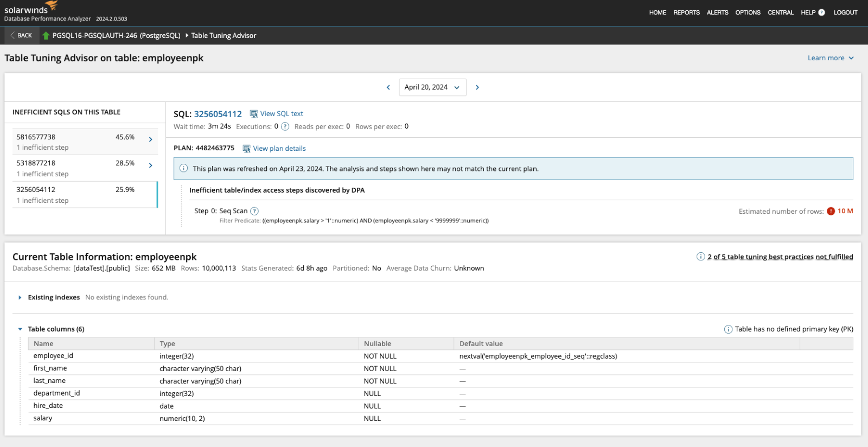This screenshot has width=868, height=447.
Task: Click the PLAN: 4482463775 label
Action: [204, 148]
